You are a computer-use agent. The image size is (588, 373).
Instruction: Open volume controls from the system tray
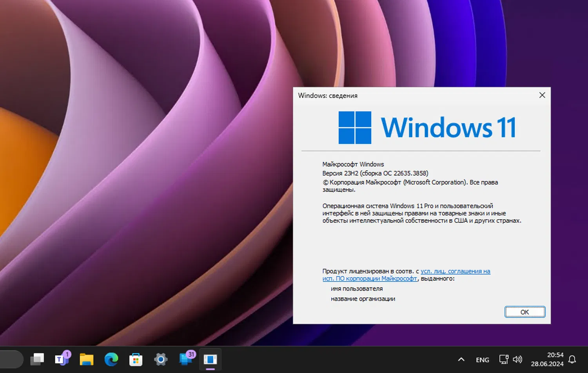518,359
